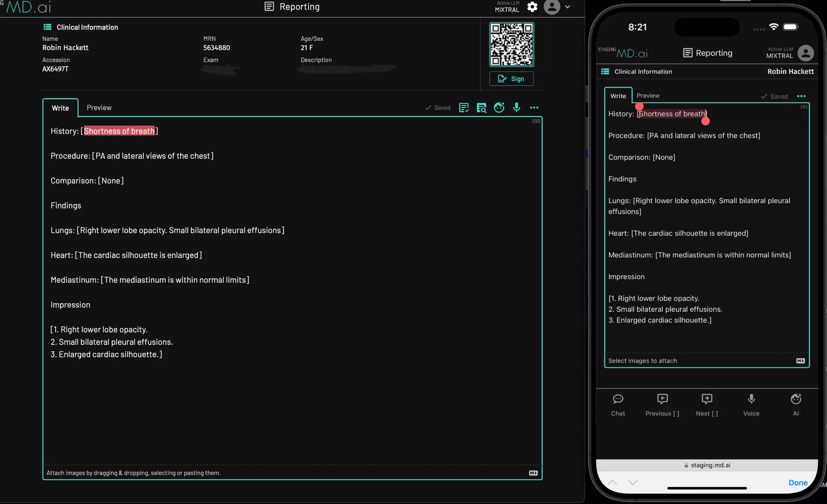Tap Select images to attach on phone
The width and height of the screenshot is (827, 504).
click(642, 361)
